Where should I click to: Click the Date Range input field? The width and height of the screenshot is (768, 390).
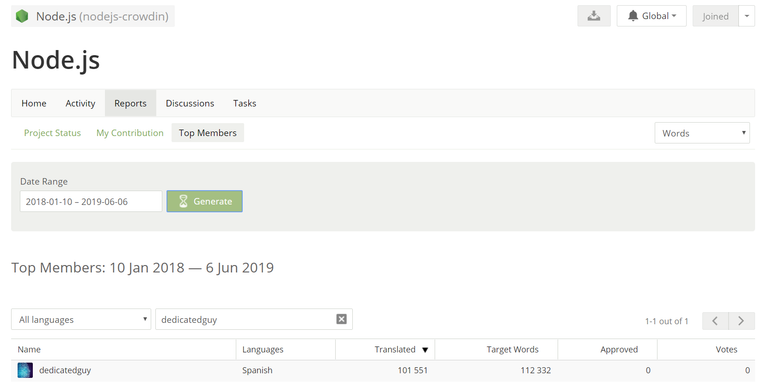tap(91, 201)
